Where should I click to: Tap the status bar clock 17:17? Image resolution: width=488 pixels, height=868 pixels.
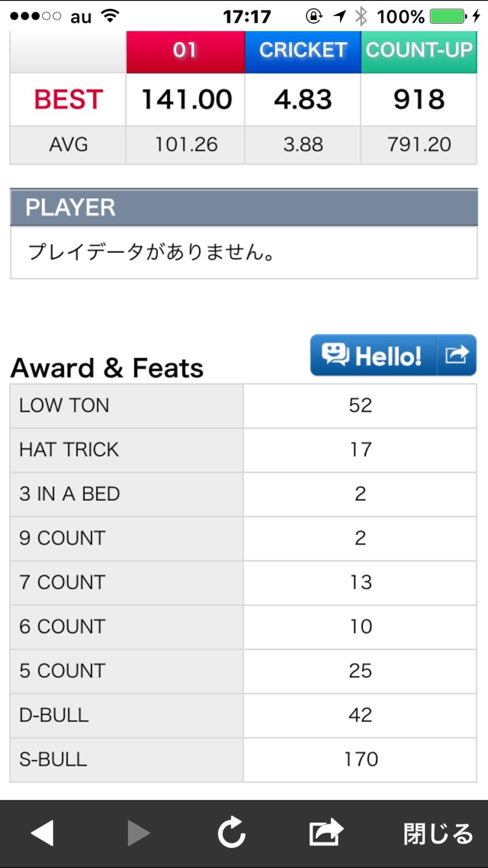247,17
